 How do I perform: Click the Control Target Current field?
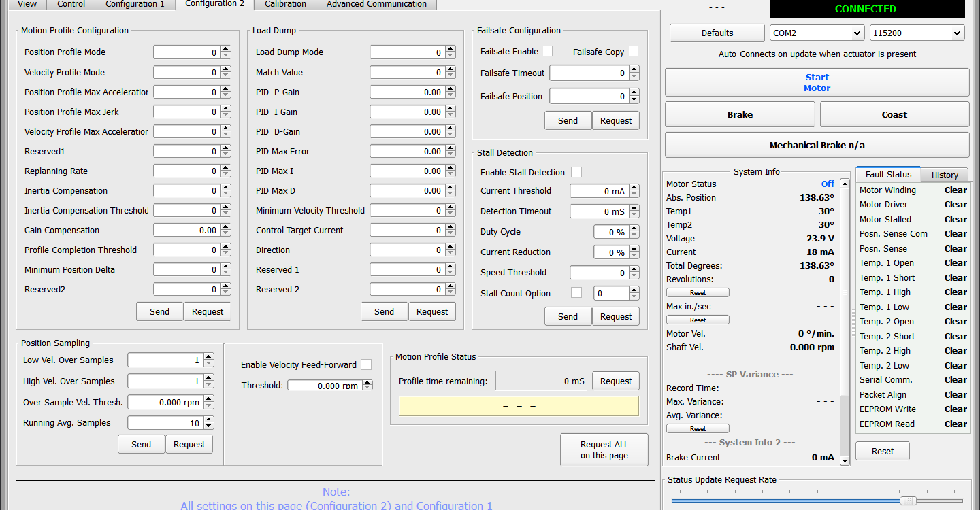pyautogui.click(x=407, y=231)
